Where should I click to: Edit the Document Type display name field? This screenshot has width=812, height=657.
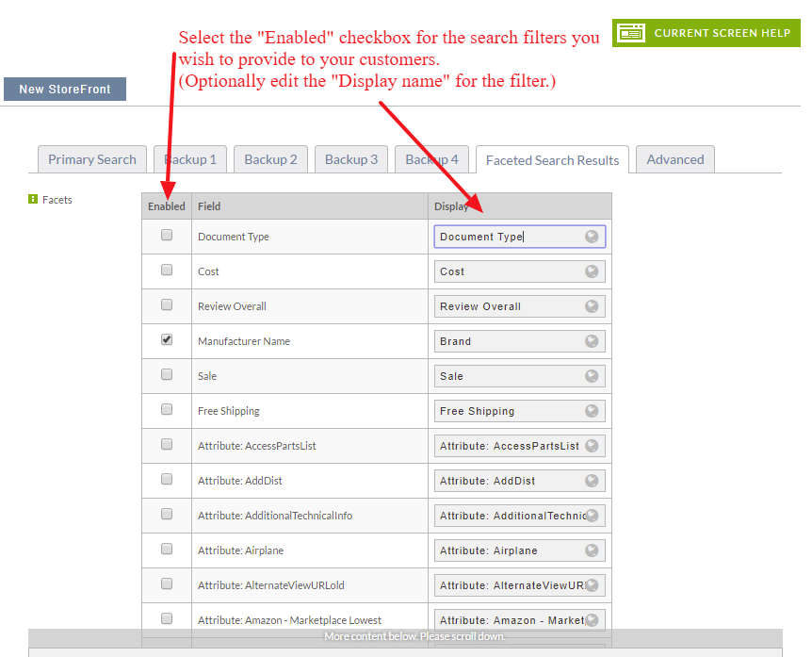(519, 237)
